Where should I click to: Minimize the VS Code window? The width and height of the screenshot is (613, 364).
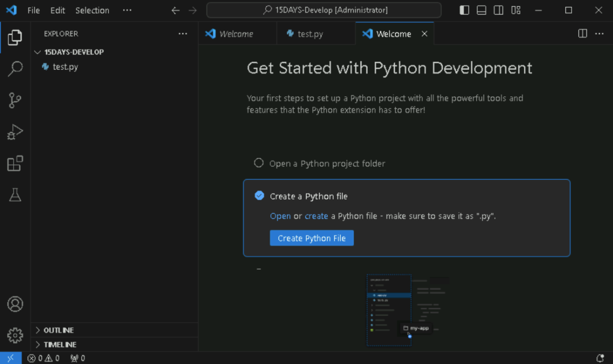point(538,10)
